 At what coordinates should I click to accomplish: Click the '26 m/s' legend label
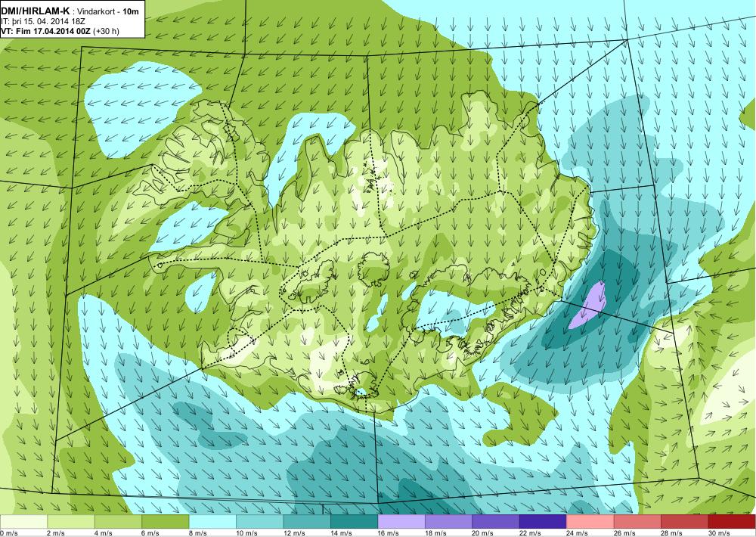(x=625, y=533)
